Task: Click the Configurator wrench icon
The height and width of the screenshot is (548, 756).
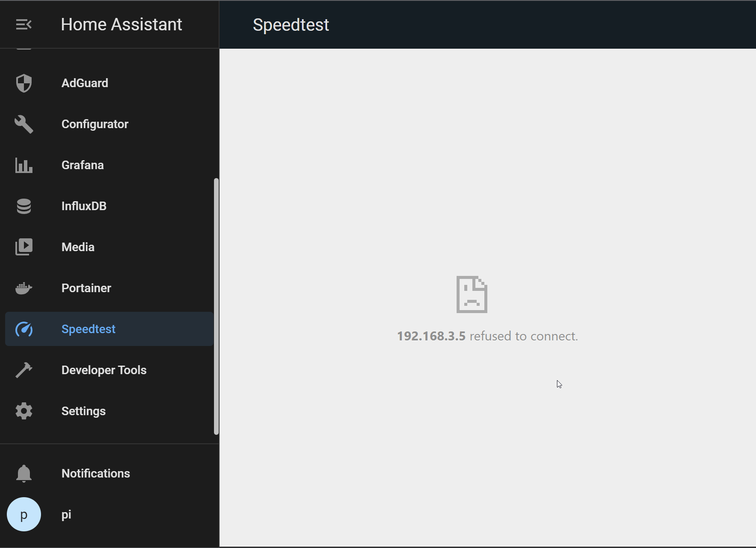Action: coord(24,124)
